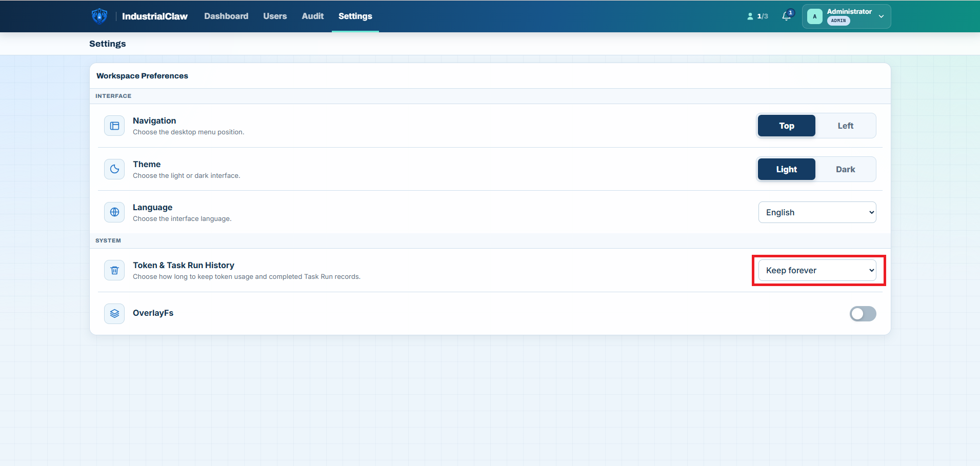Open the Users tab
Viewport: 980px width, 466px height.
(275, 16)
